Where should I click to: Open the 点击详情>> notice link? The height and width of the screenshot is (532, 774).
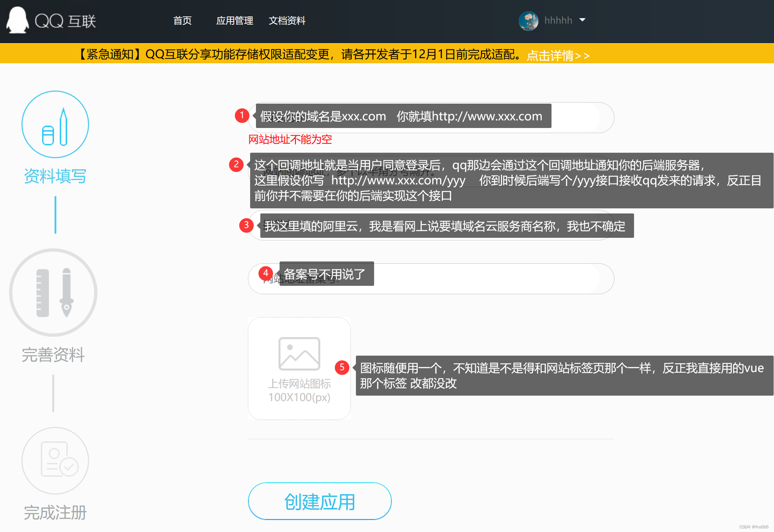(558, 56)
